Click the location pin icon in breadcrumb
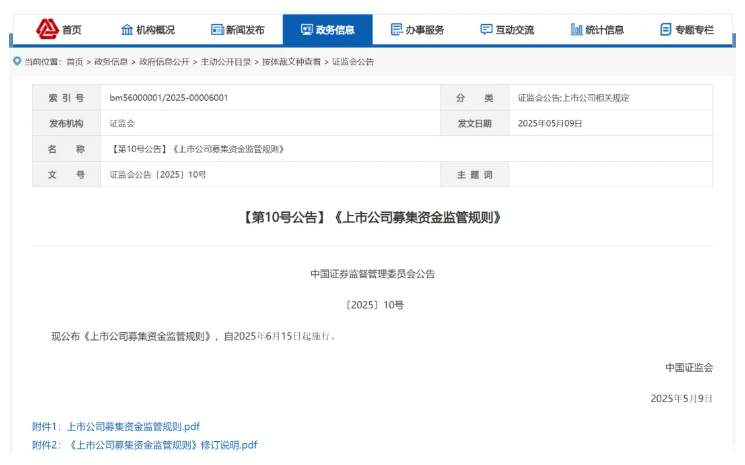 (x=17, y=62)
